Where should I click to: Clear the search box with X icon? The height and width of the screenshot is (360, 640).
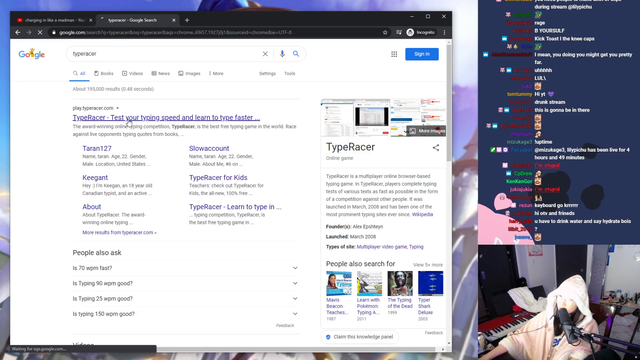pos(265,54)
